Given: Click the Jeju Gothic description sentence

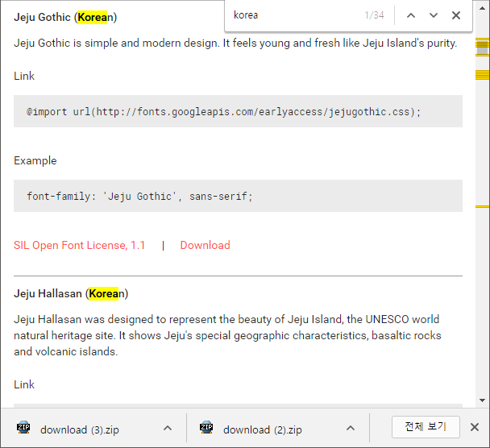Looking at the screenshot, I should tap(235, 44).
